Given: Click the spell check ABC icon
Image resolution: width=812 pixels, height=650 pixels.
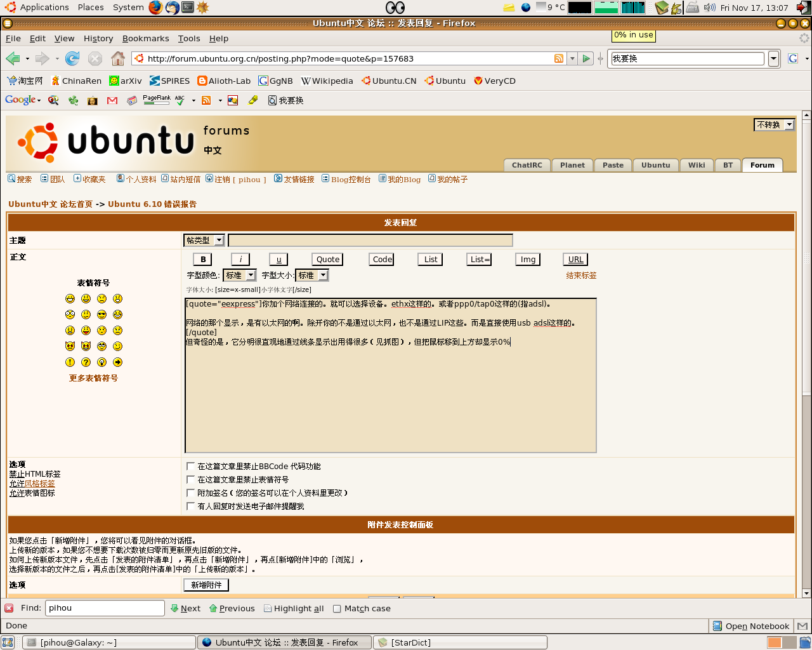Looking at the screenshot, I should click(x=180, y=100).
